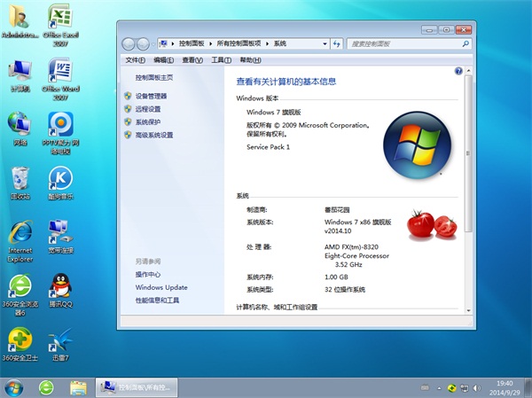Click the "32 位操作系统" system type value
532x398 pixels.
tap(345, 290)
